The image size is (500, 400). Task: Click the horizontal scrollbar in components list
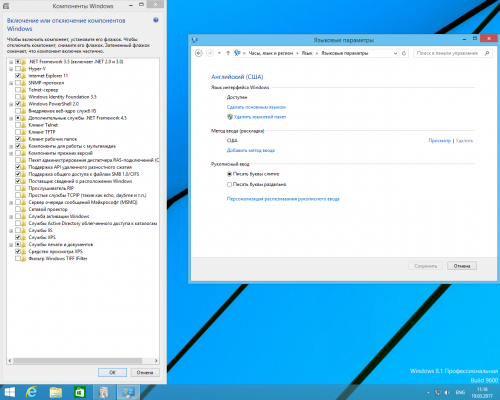(x=77, y=360)
